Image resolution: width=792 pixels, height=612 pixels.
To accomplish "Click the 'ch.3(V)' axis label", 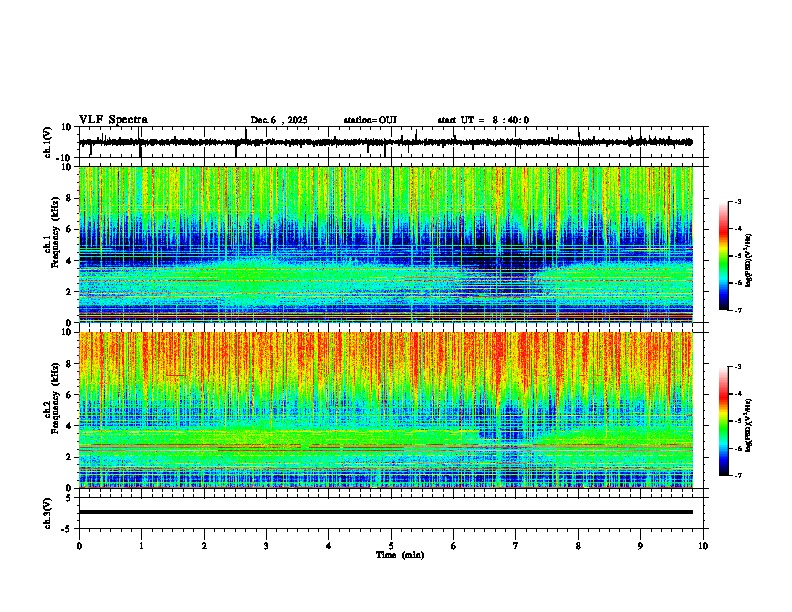I will pos(47,513).
